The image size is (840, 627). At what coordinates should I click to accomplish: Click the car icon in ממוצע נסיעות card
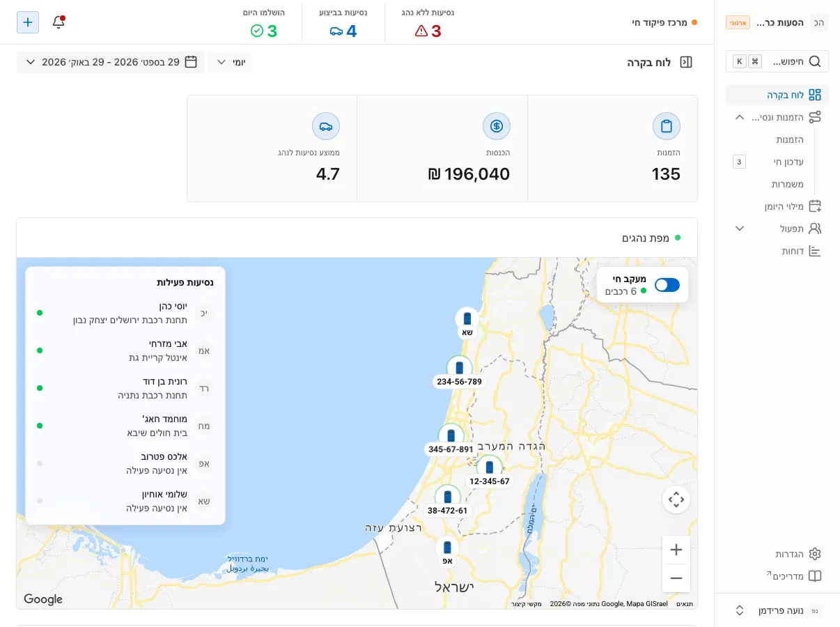point(326,126)
